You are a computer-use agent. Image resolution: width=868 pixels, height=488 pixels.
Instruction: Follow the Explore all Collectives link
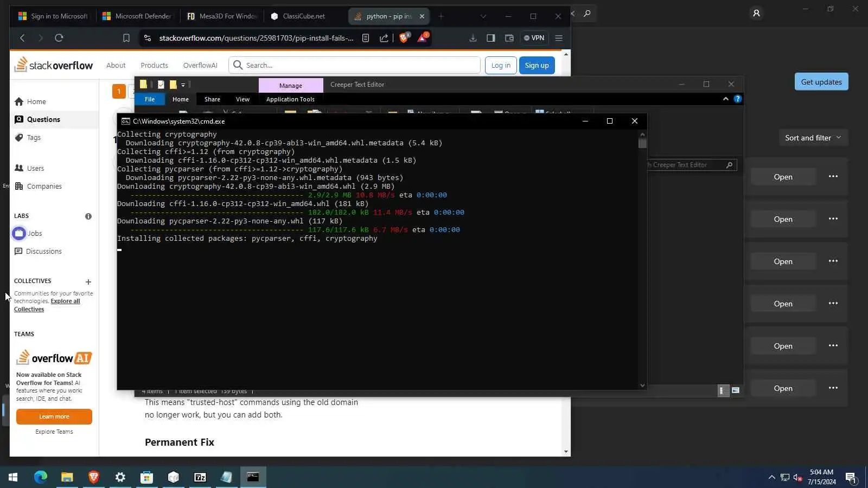[x=47, y=305]
